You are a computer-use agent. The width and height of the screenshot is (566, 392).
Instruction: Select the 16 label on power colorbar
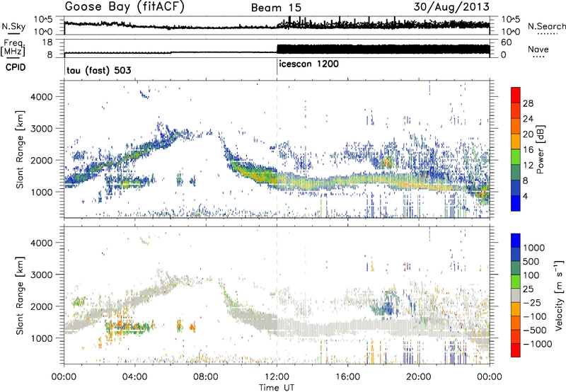point(528,150)
